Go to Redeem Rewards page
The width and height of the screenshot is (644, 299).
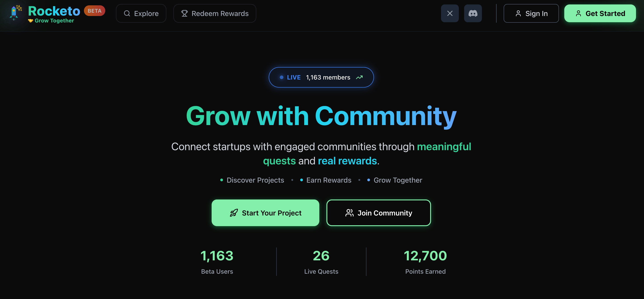coord(215,14)
